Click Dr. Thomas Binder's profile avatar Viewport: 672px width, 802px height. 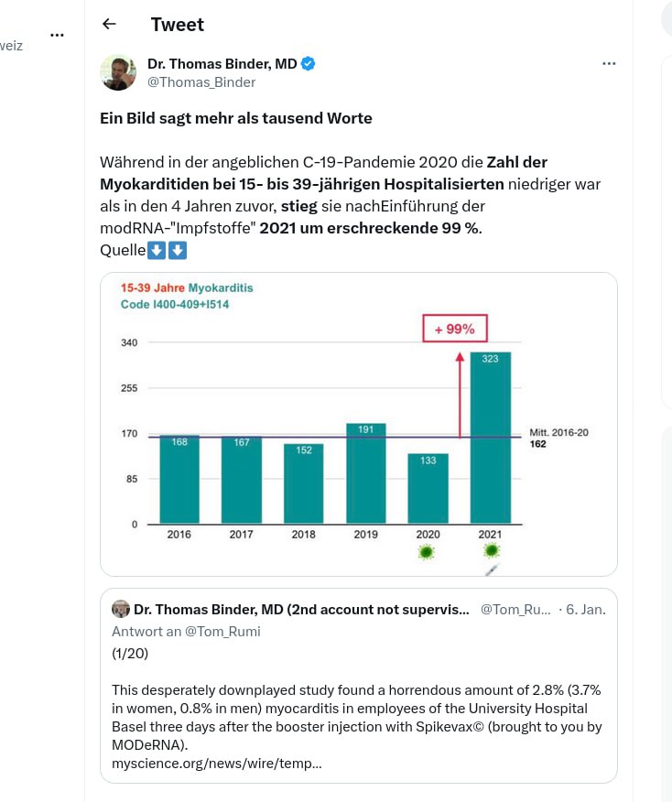tap(118, 72)
